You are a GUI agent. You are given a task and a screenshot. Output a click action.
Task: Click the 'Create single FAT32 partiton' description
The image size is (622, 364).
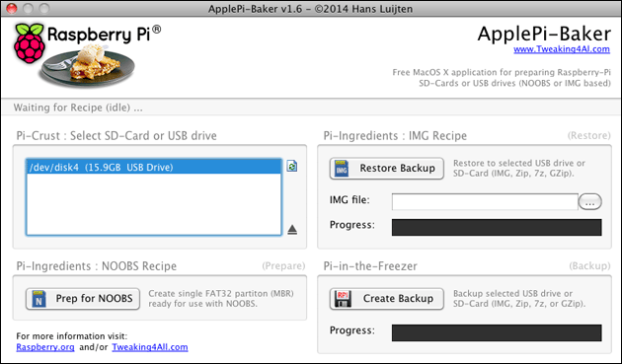click(221, 299)
